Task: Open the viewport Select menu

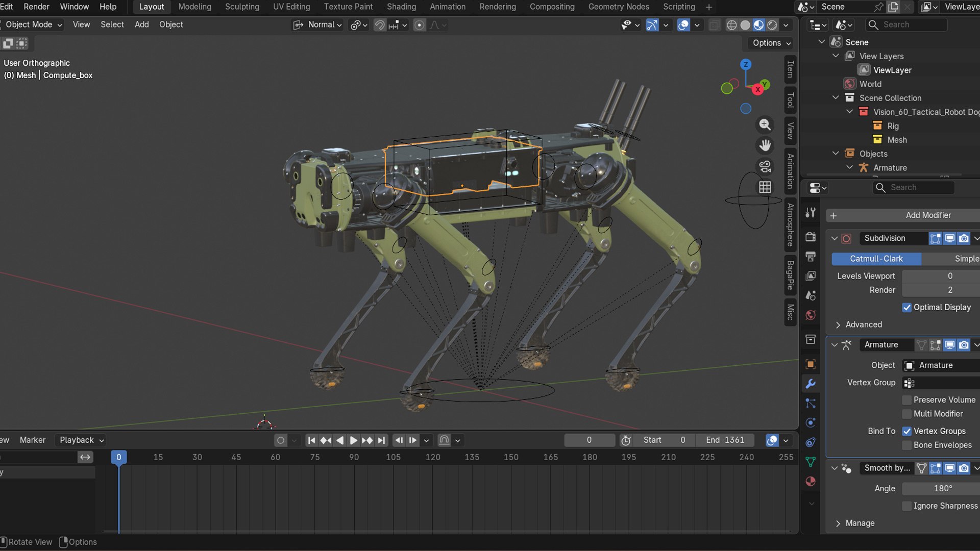Action: (x=112, y=24)
